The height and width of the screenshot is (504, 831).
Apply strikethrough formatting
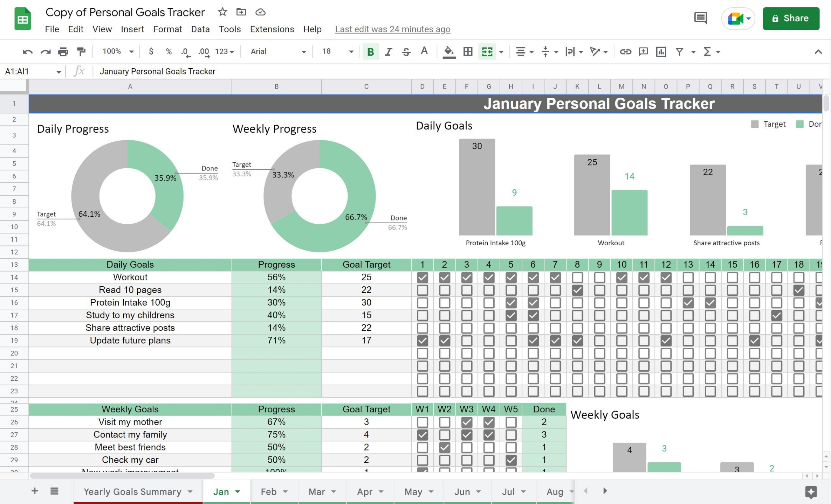pos(406,51)
